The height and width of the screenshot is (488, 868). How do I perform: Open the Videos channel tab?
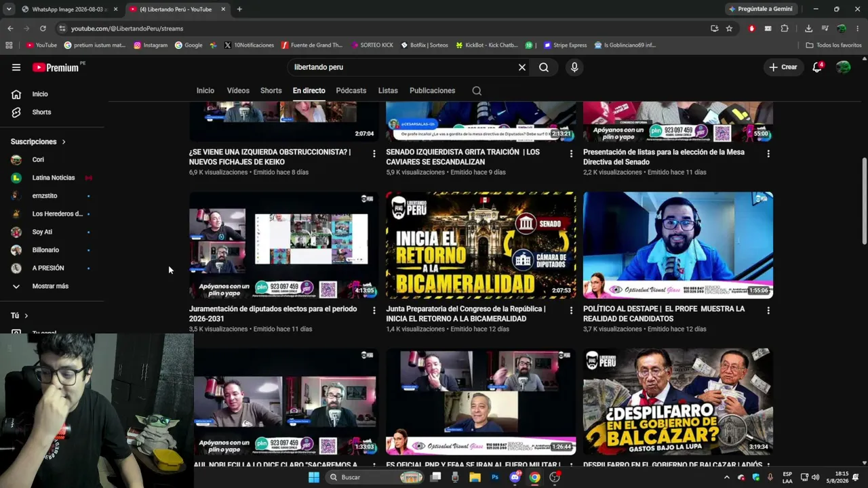[238, 91]
